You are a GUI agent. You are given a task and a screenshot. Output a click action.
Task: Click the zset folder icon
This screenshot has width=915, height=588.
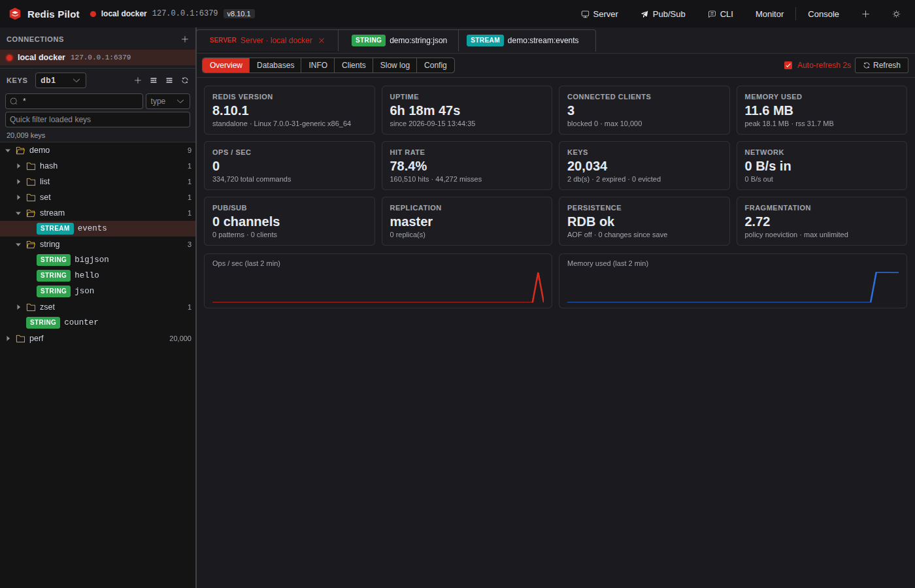pos(31,307)
